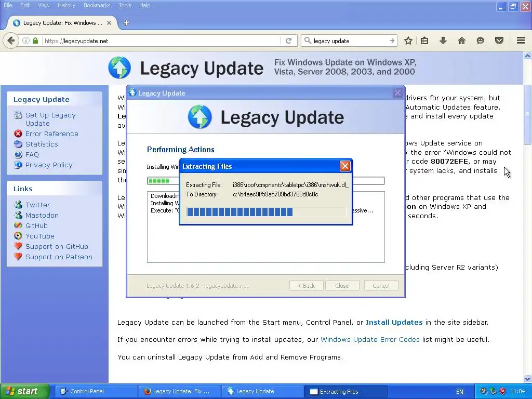Click the Legacy Update globe logo on page header
The width and height of the screenshot is (532, 399).
[x=119, y=68]
